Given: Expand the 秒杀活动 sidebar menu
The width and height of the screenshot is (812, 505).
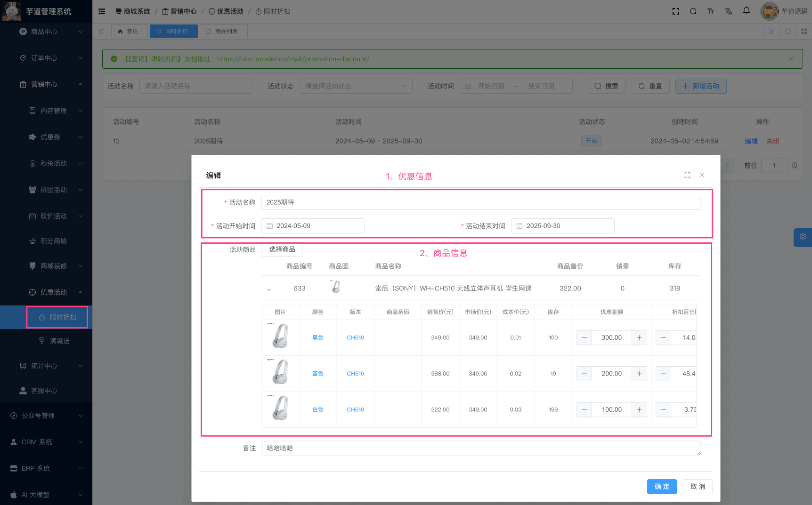Looking at the screenshot, I should 54,163.
